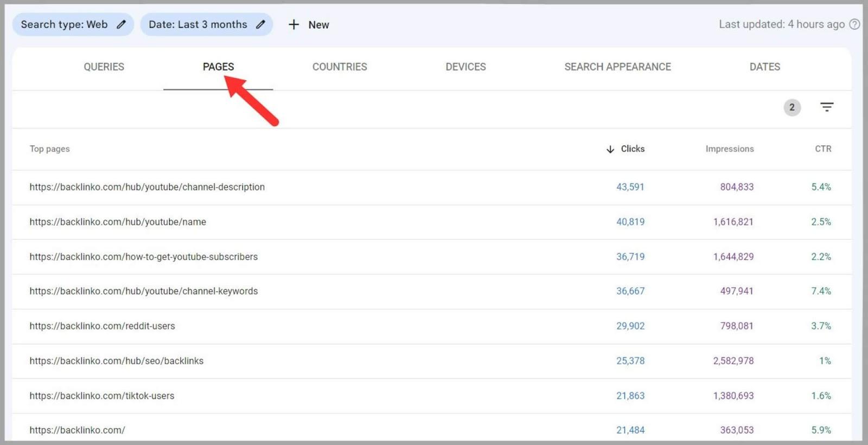Click the plus icon to add filter
Image resolution: width=868 pixels, height=445 pixels.
point(293,25)
